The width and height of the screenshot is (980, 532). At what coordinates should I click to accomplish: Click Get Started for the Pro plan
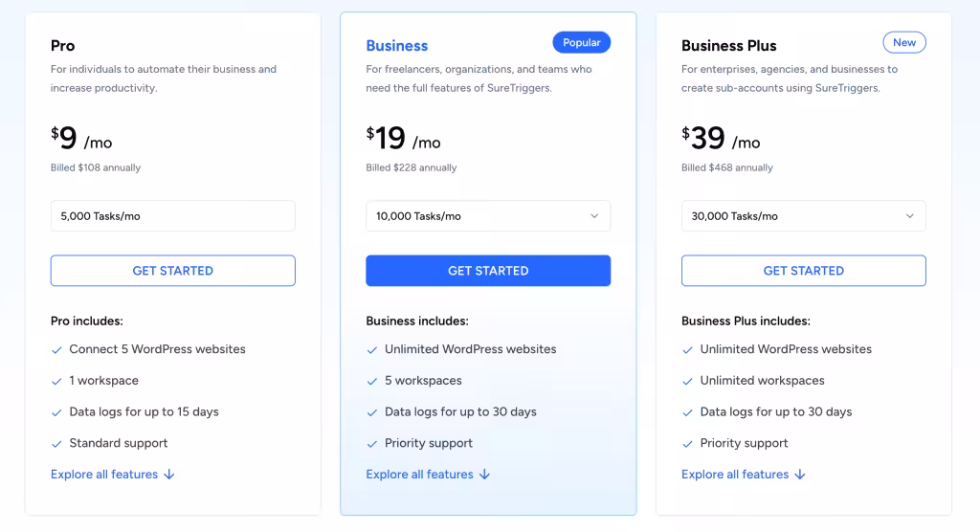tap(172, 271)
